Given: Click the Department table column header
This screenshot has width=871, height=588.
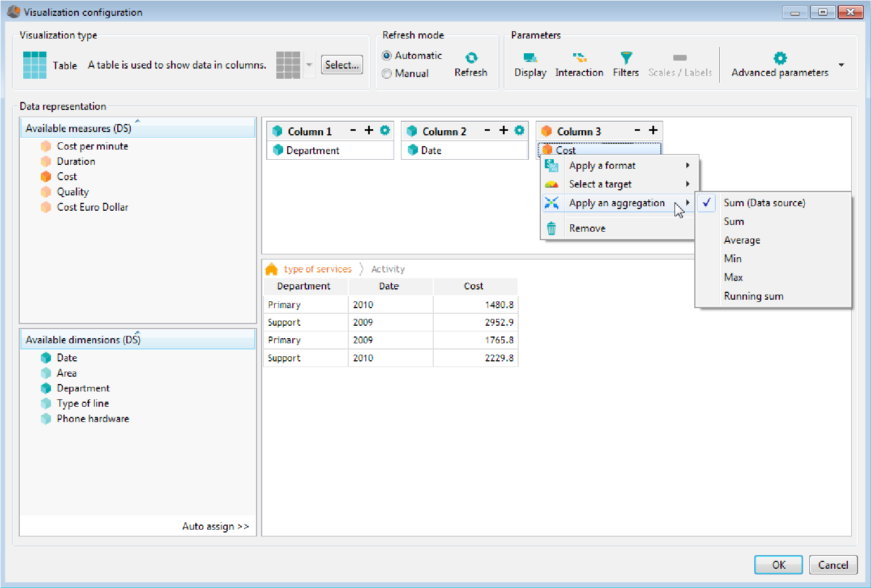Looking at the screenshot, I should coord(305,286).
